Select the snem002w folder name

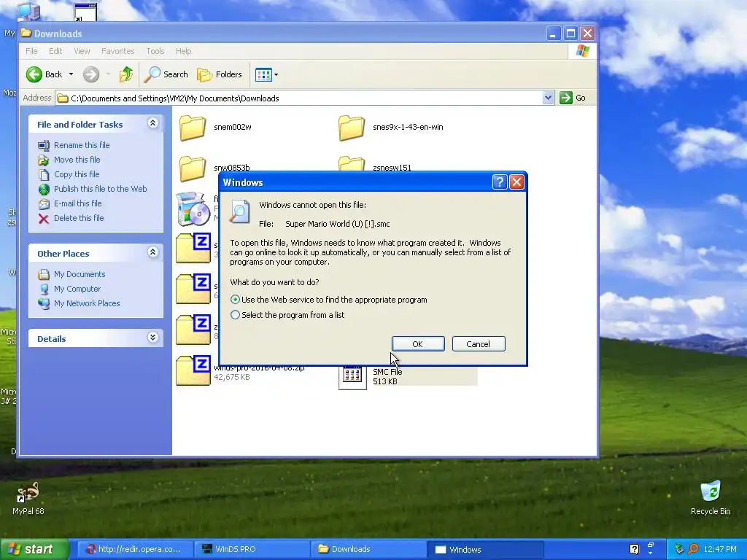click(233, 127)
